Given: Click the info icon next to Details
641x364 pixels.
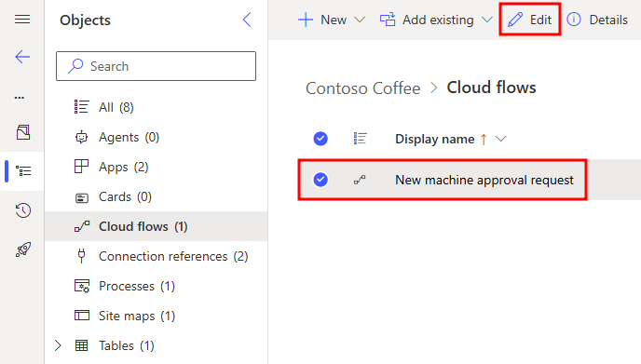Looking at the screenshot, I should 574,20.
